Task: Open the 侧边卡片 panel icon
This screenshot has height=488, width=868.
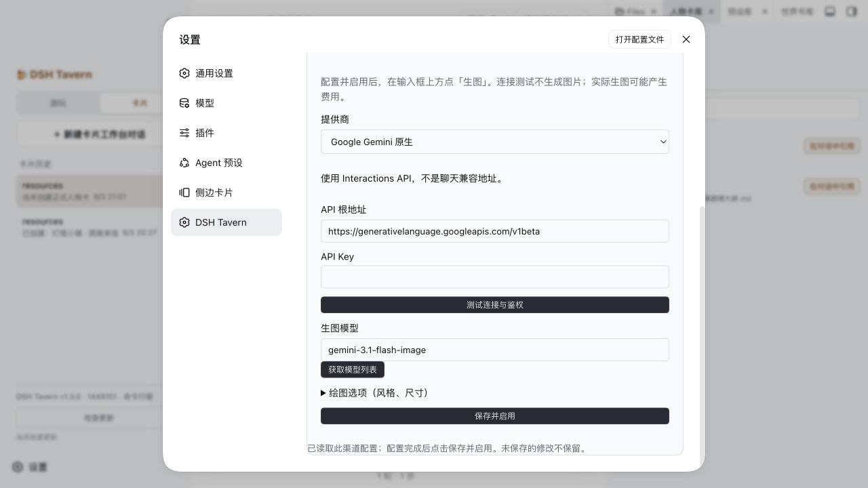Action: coord(184,192)
